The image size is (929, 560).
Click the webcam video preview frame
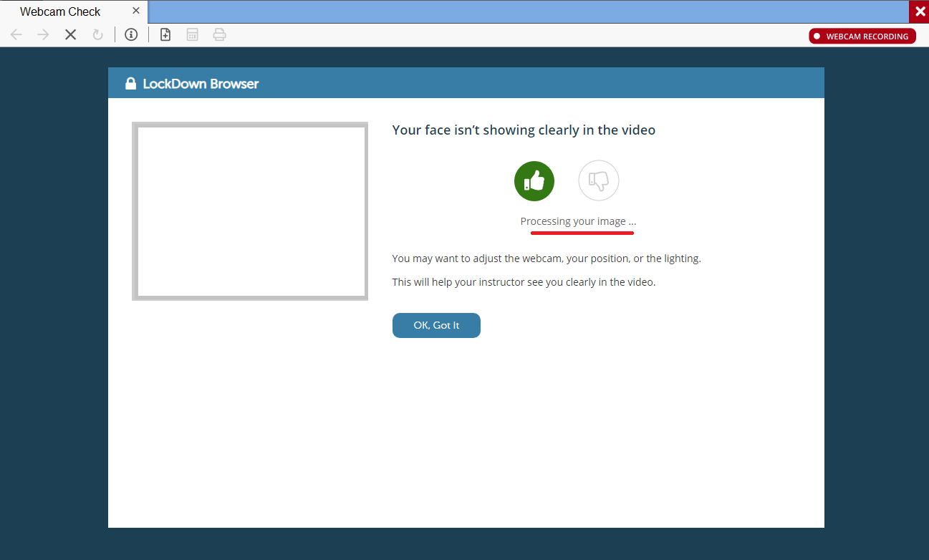click(x=250, y=211)
